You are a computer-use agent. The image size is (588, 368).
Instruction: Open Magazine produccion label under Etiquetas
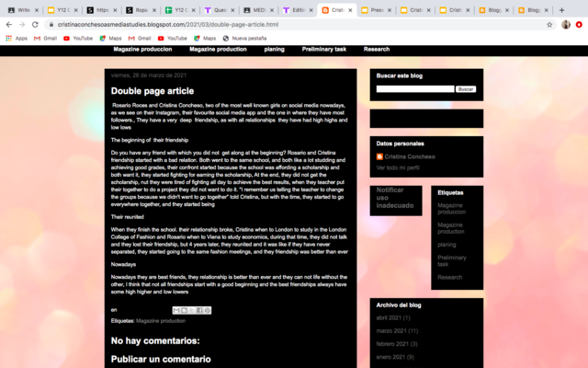tap(451, 209)
